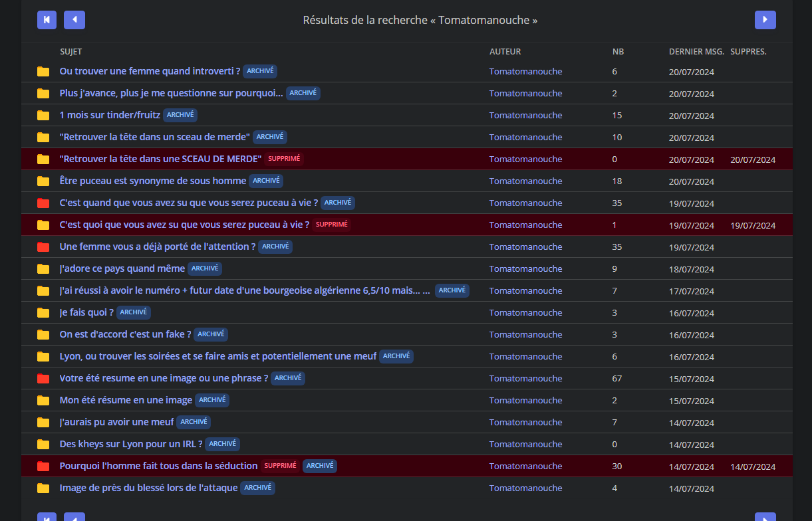Viewport: 812px width, 521px height.
Task: Click folder icon for "1 mois sur tinder/fruitz"
Action: (x=43, y=116)
